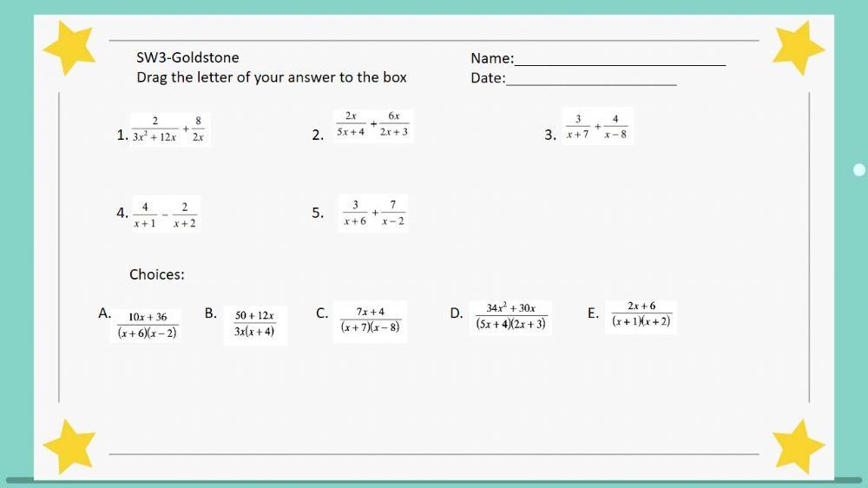
Task: Click problem 3 expression
Action: 597,127
